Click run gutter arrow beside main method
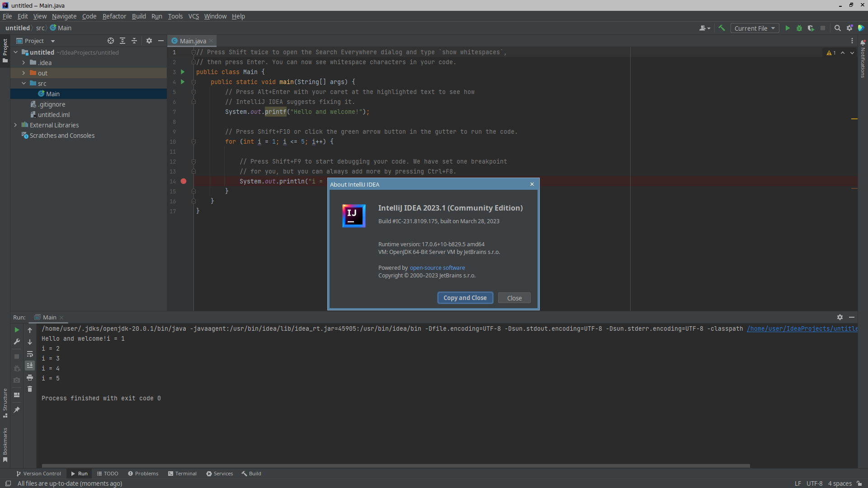This screenshot has width=868, height=488. (x=183, y=82)
